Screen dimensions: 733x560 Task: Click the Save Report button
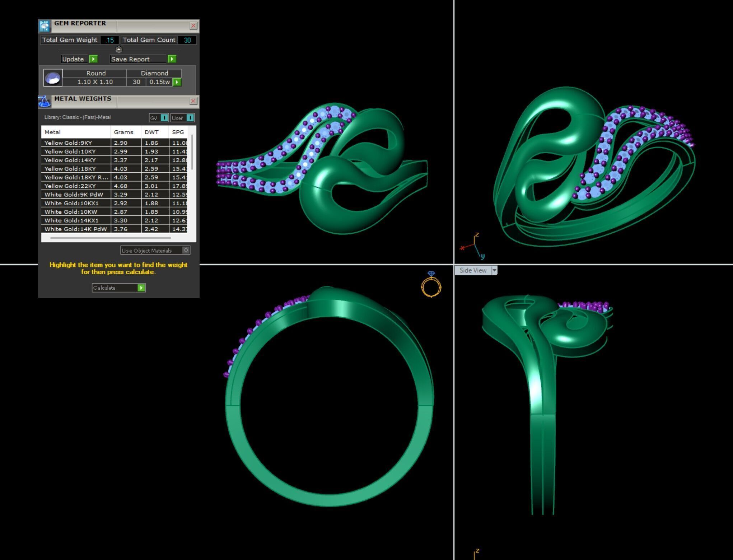point(143,59)
